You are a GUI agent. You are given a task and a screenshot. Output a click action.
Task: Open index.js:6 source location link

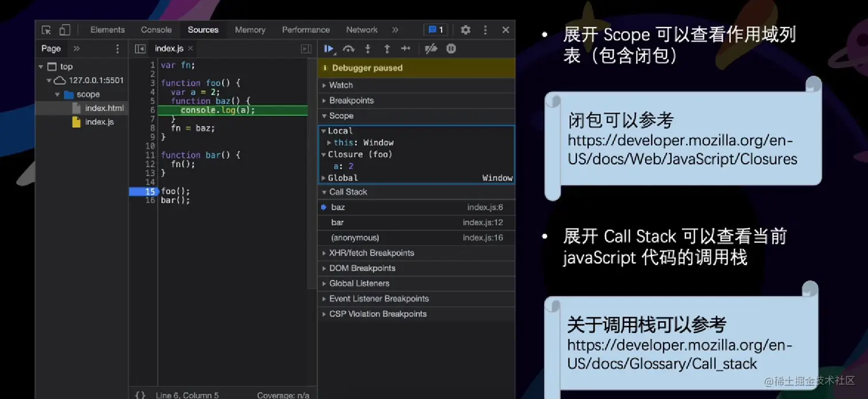[x=485, y=207]
